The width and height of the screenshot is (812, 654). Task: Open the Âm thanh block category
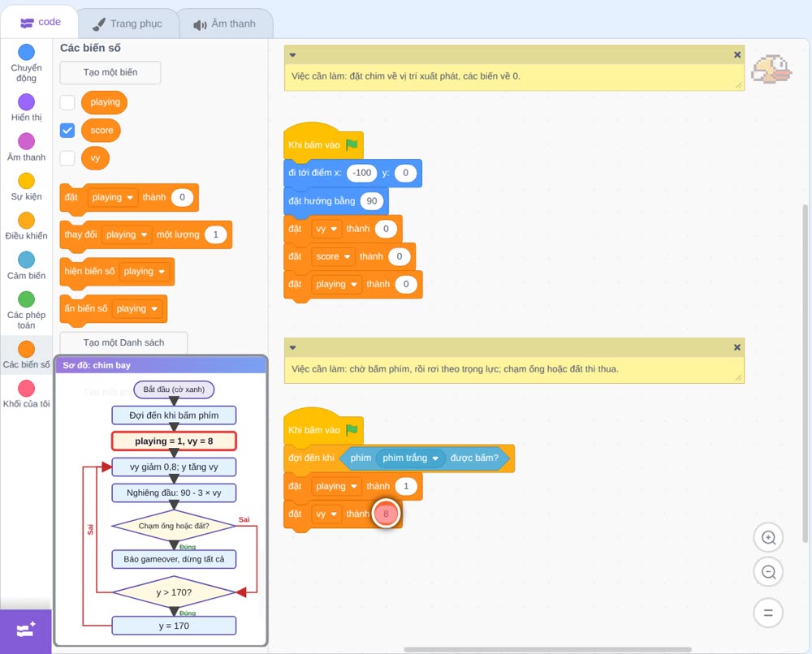pos(27,141)
